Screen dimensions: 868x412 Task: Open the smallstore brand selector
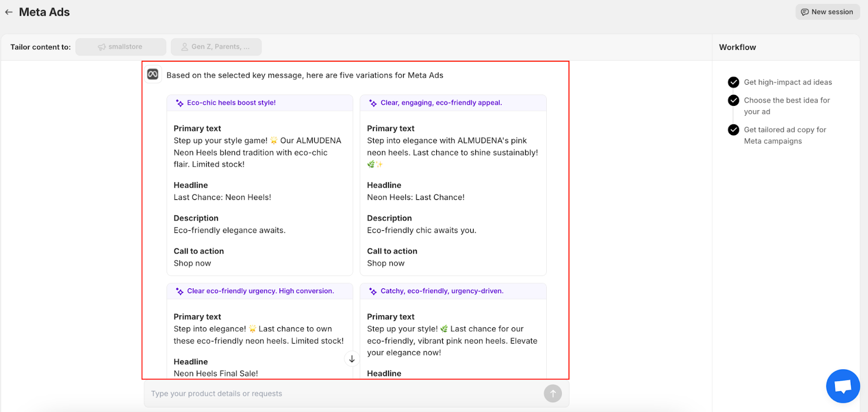tap(121, 47)
